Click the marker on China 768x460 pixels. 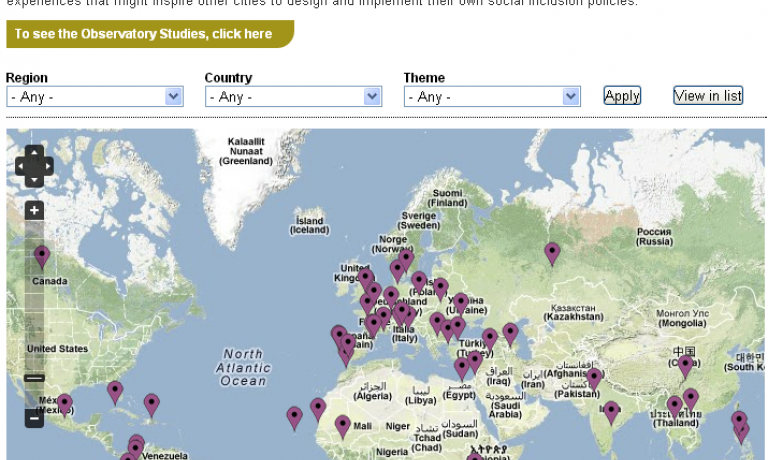[x=686, y=365]
